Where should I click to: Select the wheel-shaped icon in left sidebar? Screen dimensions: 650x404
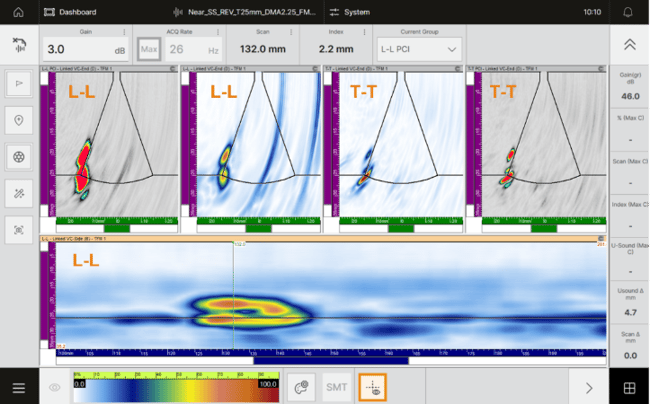pos(19,157)
